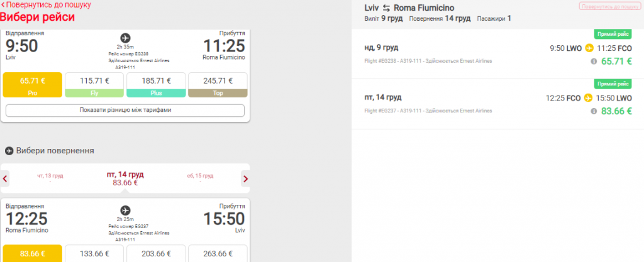The width and height of the screenshot is (644, 262).
Task: Pick the 133.66 € return flight fare
Action: [94, 253]
